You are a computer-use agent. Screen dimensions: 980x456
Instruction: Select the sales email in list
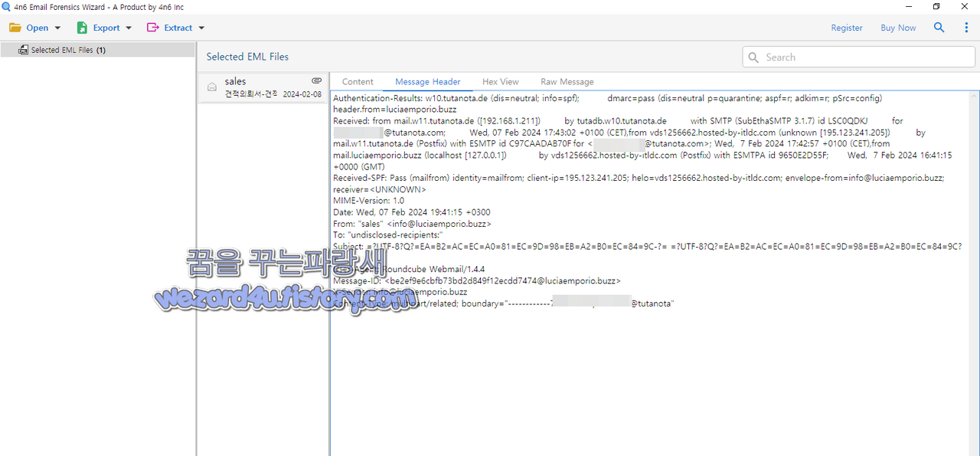263,87
